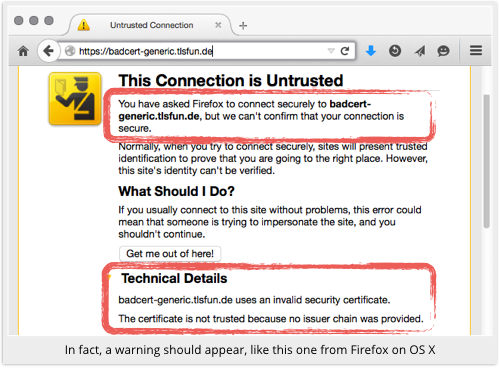Click the history clock toolbar icon

tap(395, 51)
